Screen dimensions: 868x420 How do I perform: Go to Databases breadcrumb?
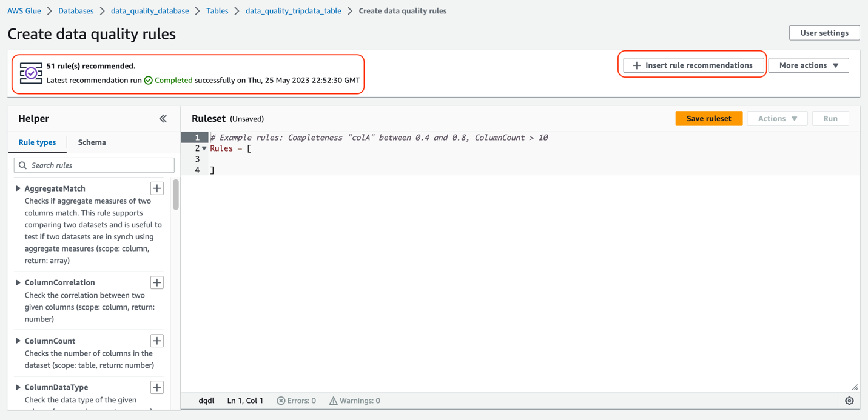tap(76, 11)
